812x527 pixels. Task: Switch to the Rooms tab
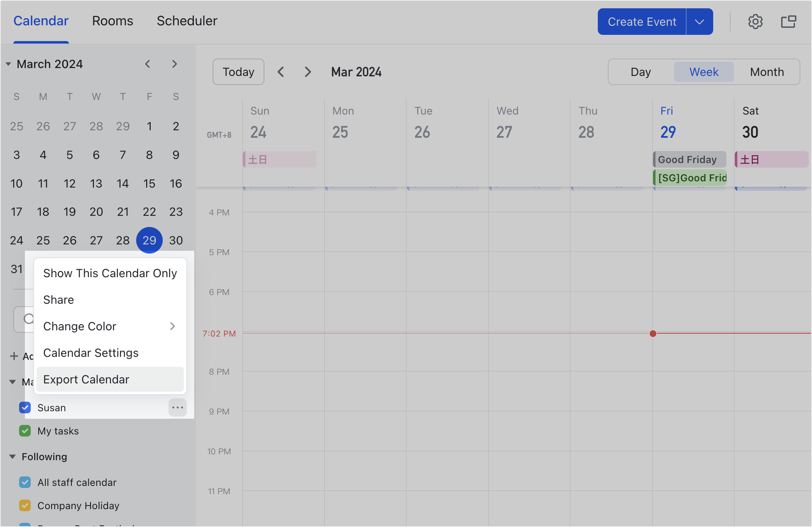[x=113, y=21]
